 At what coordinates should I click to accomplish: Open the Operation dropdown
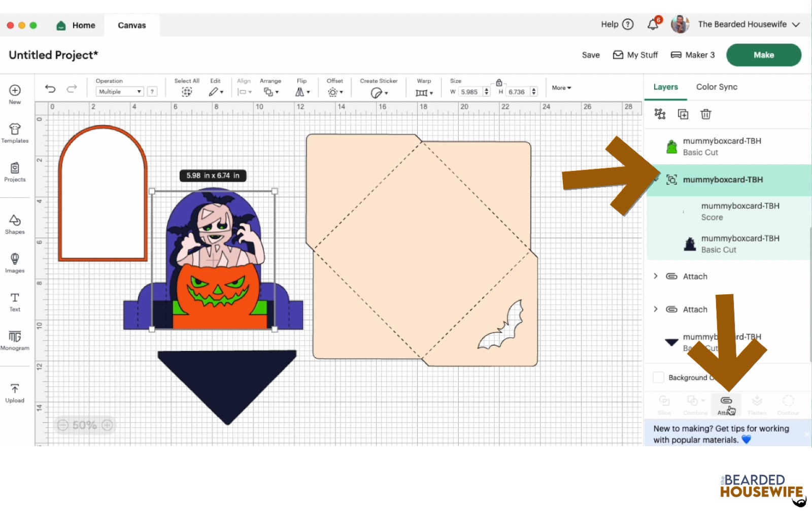[x=120, y=92]
